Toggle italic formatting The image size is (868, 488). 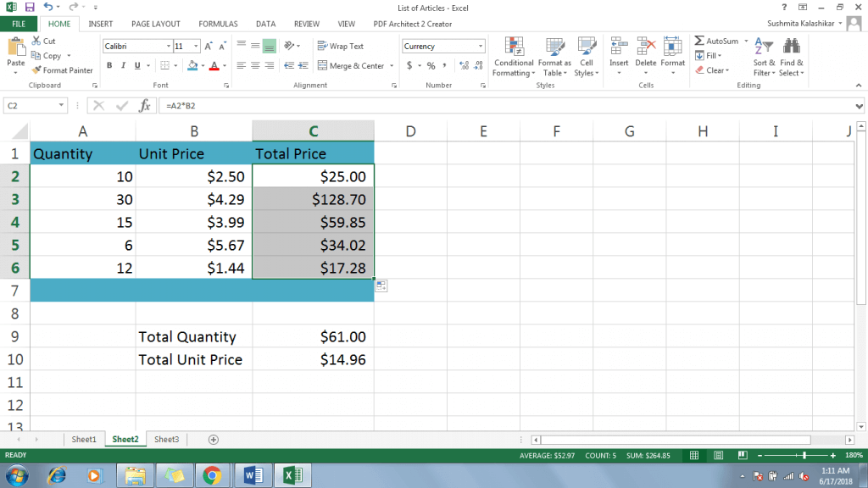[124, 65]
